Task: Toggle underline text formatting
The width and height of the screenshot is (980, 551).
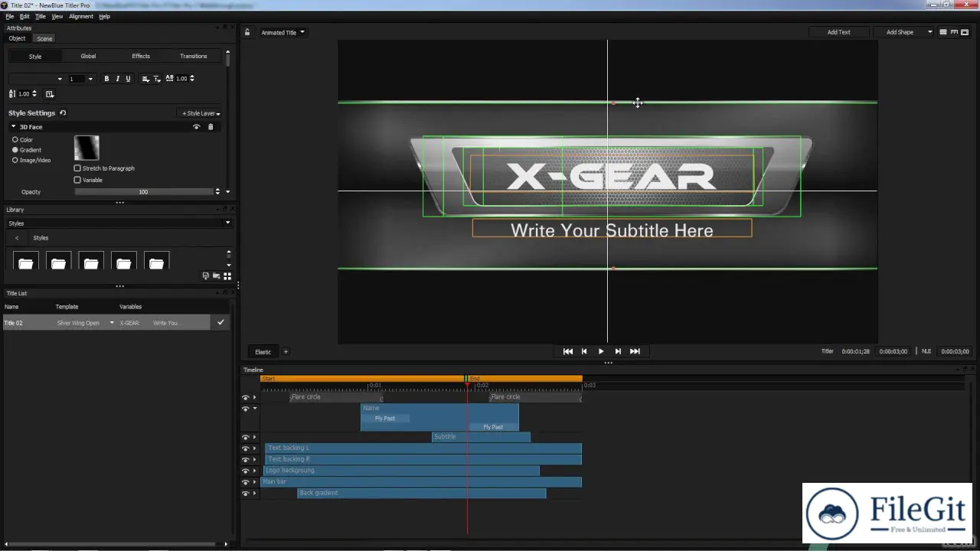Action: coord(128,79)
